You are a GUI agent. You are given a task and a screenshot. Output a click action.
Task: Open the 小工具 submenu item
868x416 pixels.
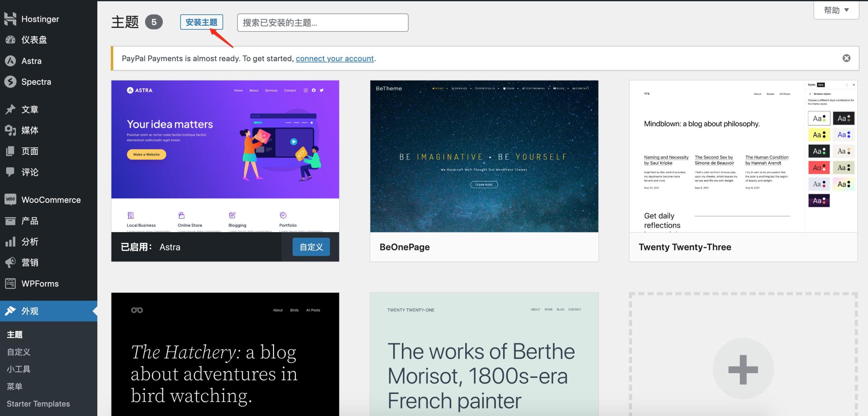(19, 369)
